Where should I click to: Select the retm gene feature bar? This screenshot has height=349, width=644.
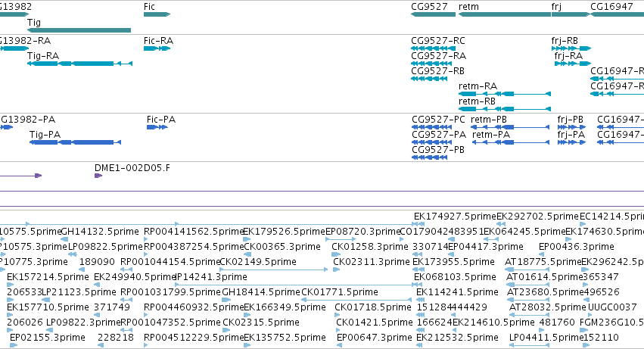tap(505, 14)
